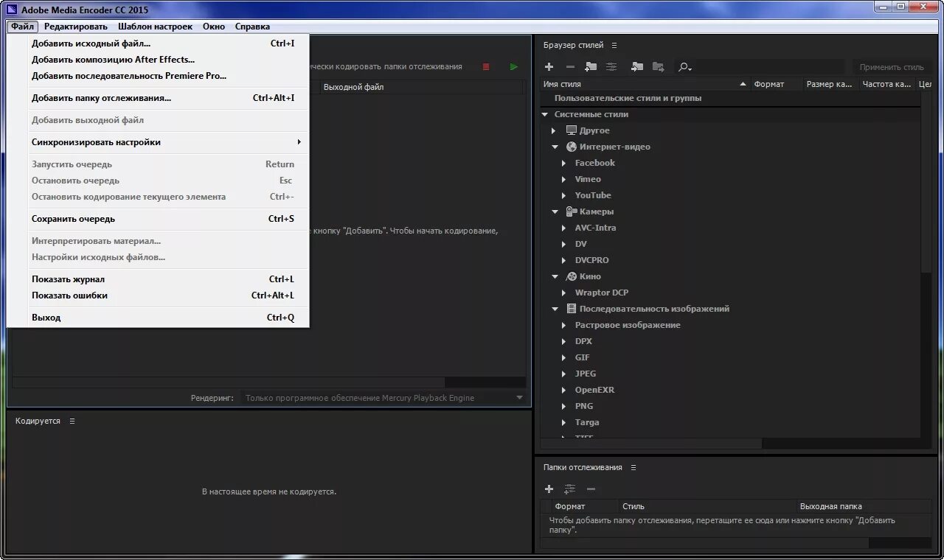The image size is (944, 560).
Task: Select Показать ошибки menu item
Action: [x=158, y=295]
